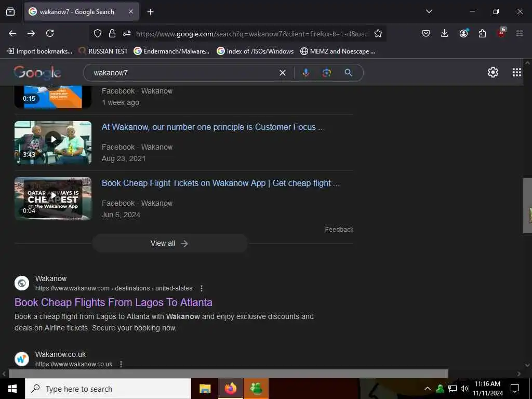Play the 0:04 Qatar Airways cheapest video
This screenshot has width=532, height=399.
point(53,198)
